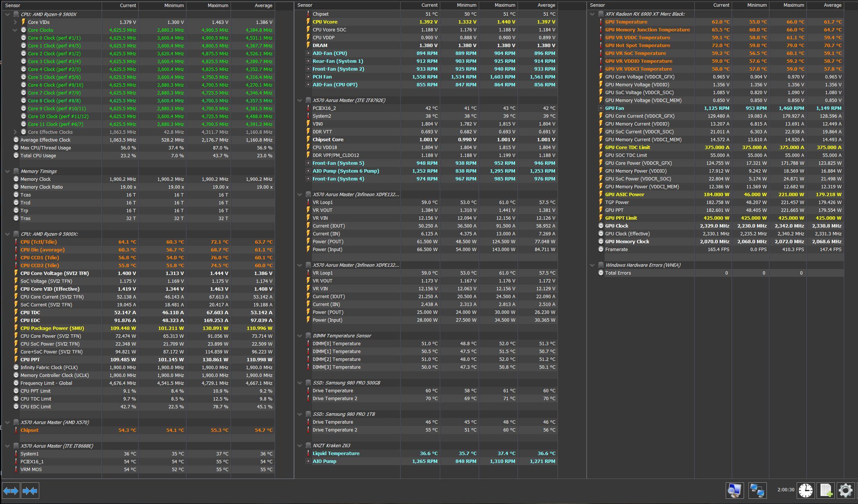Open sensor settings gear icon

pyautogui.click(x=846, y=491)
